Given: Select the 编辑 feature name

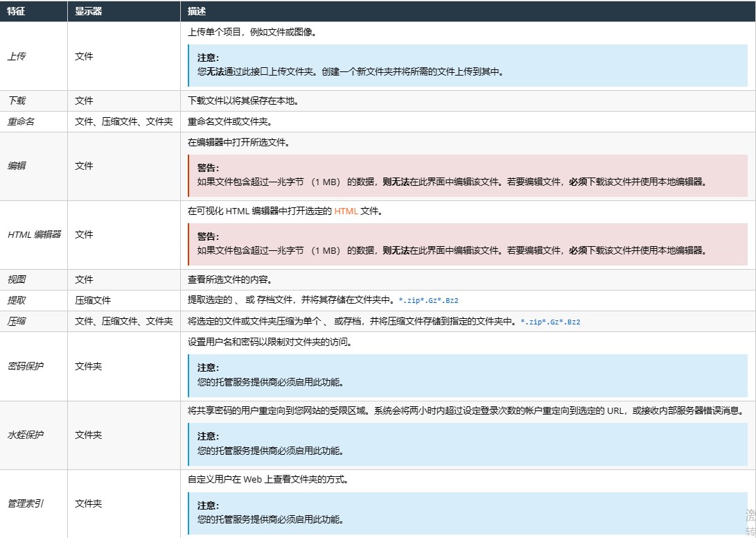Looking at the screenshot, I should (x=17, y=166).
